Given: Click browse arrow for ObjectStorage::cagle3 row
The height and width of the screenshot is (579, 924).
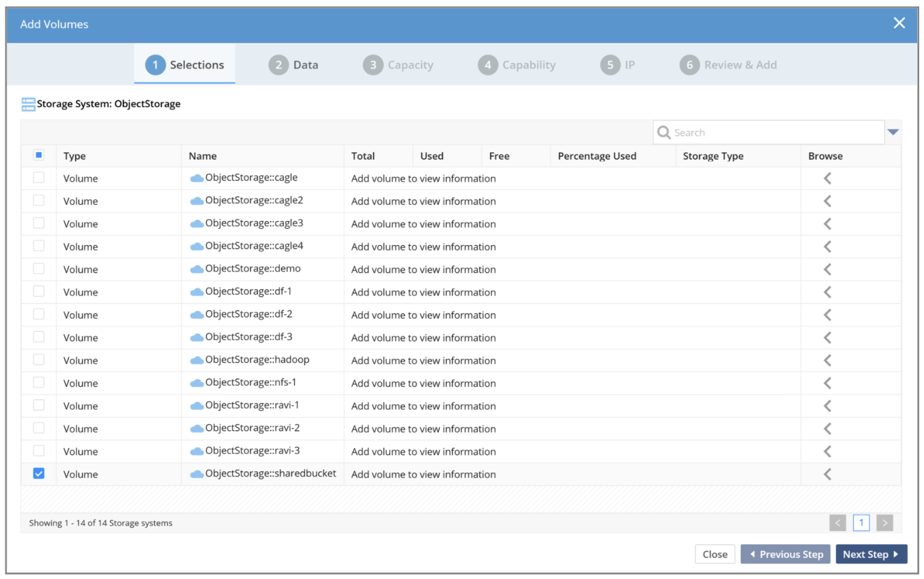Looking at the screenshot, I should click(x=827, y=224).
